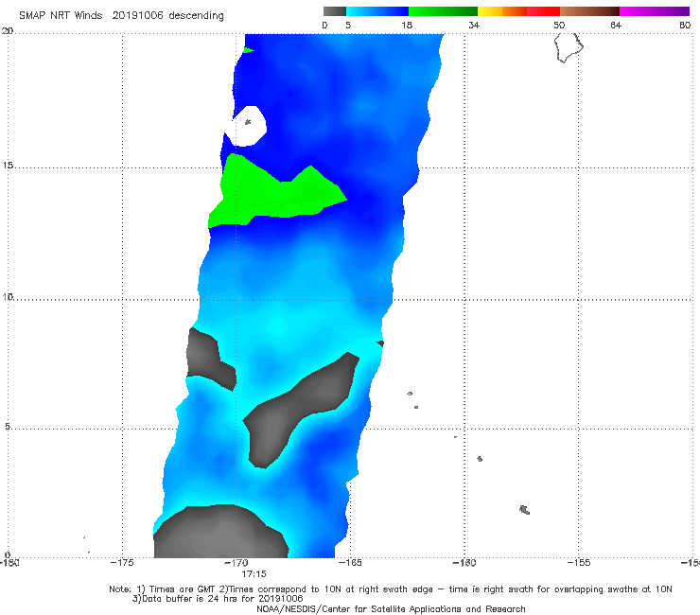Click the latitude label '15'

[8, 166]
